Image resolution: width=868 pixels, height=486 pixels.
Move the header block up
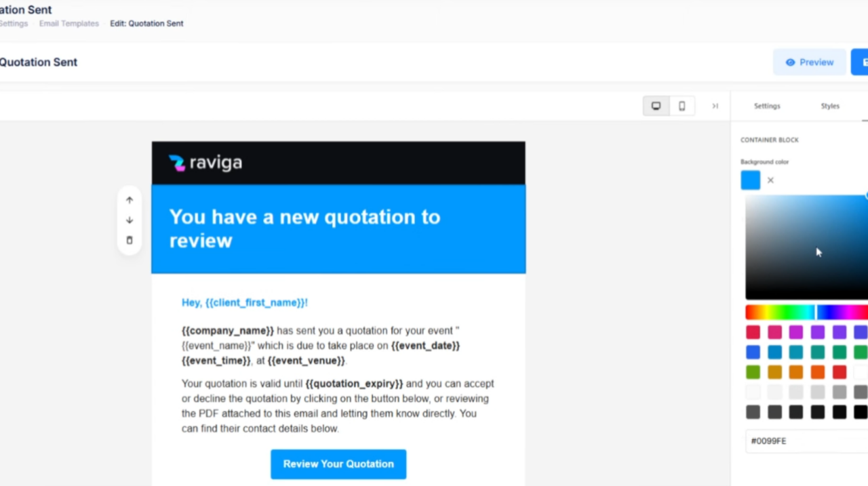[x=129, y=199]
